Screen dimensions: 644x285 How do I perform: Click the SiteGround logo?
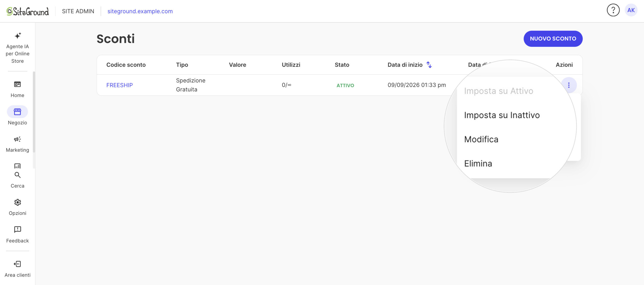(27, 11)
